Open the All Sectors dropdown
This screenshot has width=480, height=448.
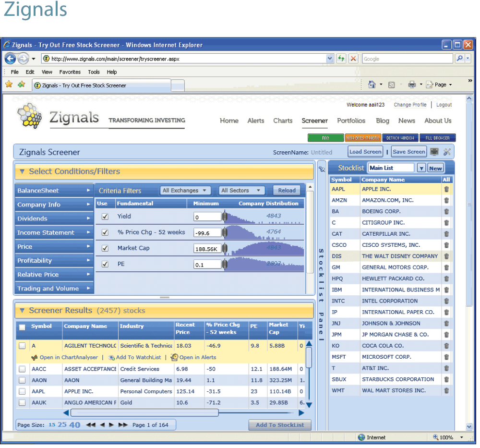242,191
